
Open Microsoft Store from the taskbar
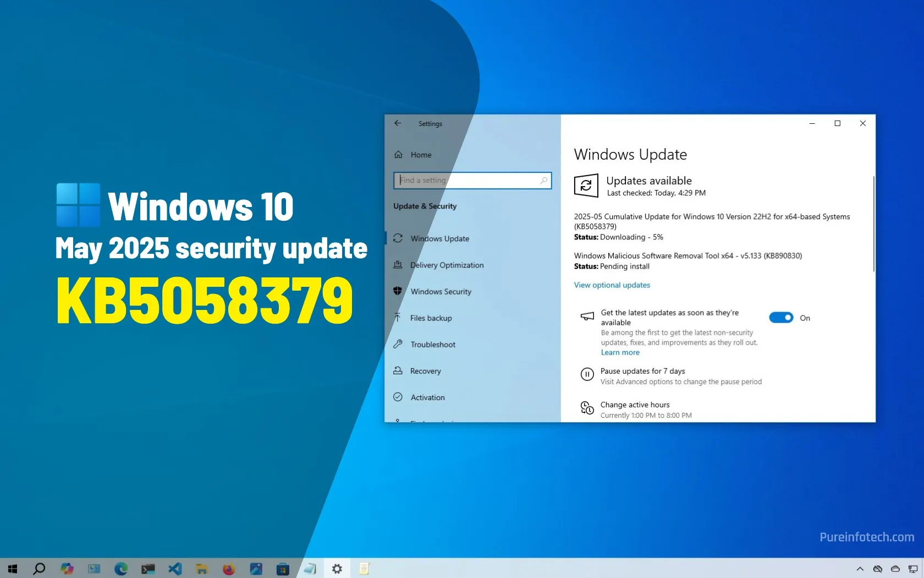pyautogui.click(x=283, y=569)
